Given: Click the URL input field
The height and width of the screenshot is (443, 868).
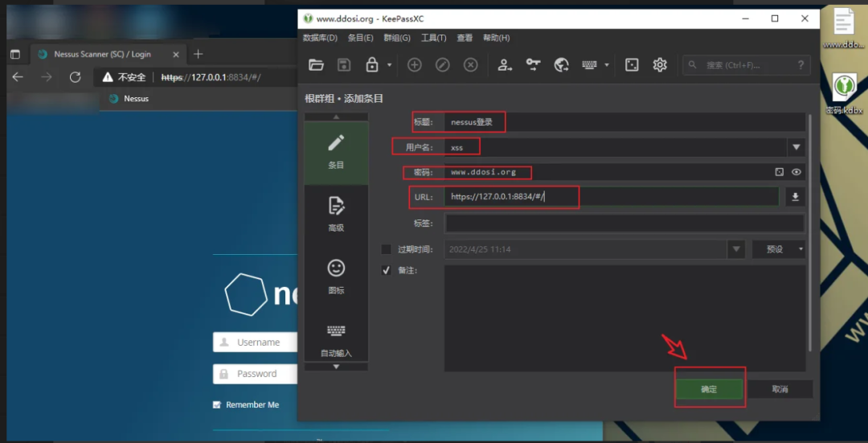Looking at the screenshot, I should [612, 197].
